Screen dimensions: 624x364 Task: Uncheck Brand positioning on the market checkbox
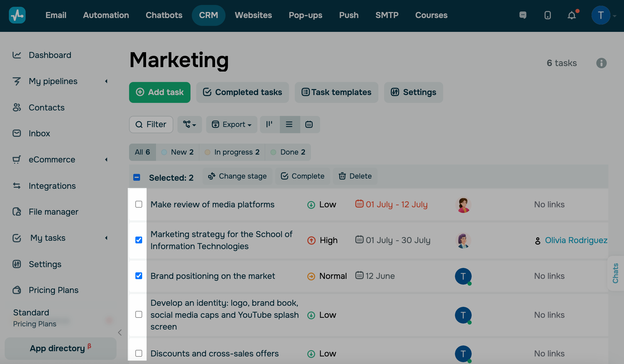[139, 276]
